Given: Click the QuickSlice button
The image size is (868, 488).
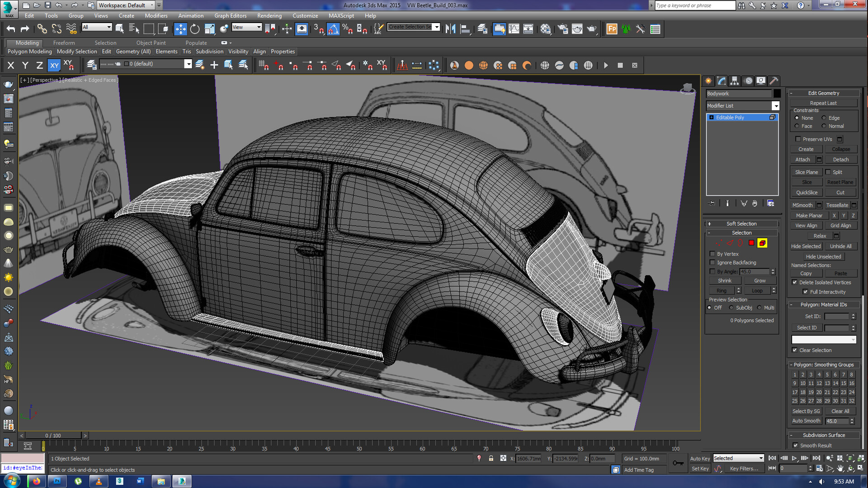Looking at the screenshot, I should [806, 192].
